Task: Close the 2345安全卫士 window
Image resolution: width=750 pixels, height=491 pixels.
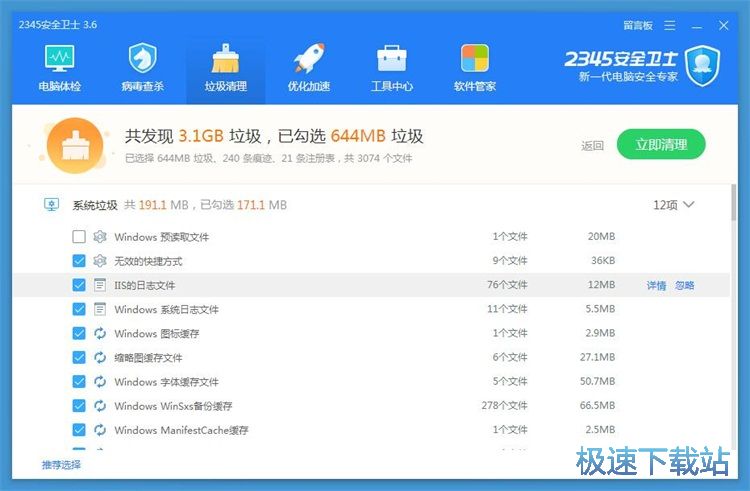Action: click(724, 25)
